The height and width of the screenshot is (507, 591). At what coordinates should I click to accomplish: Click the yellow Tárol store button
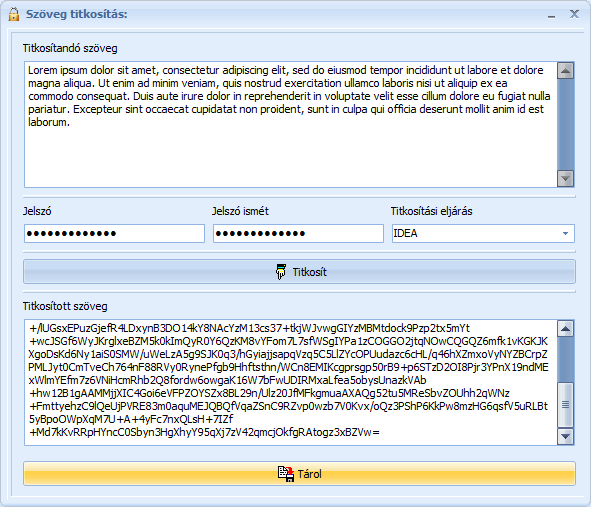tap(299, 473)
